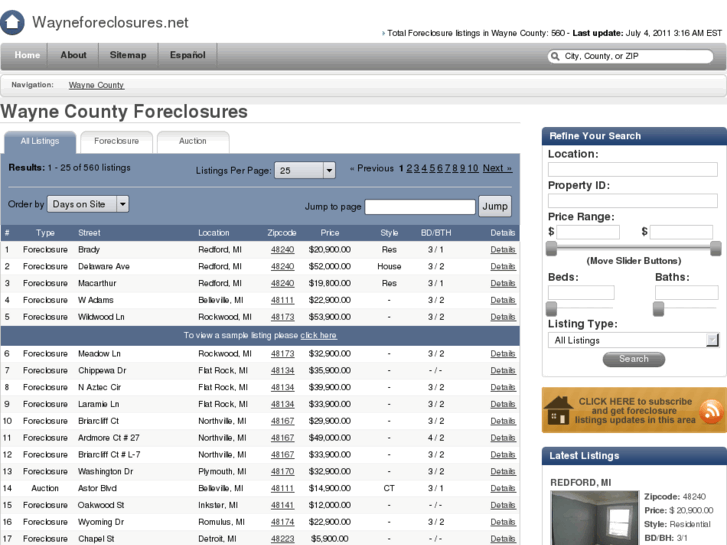Click the Beds input field
This screenshot has width=727, height=545.
[x=581, y=292]
